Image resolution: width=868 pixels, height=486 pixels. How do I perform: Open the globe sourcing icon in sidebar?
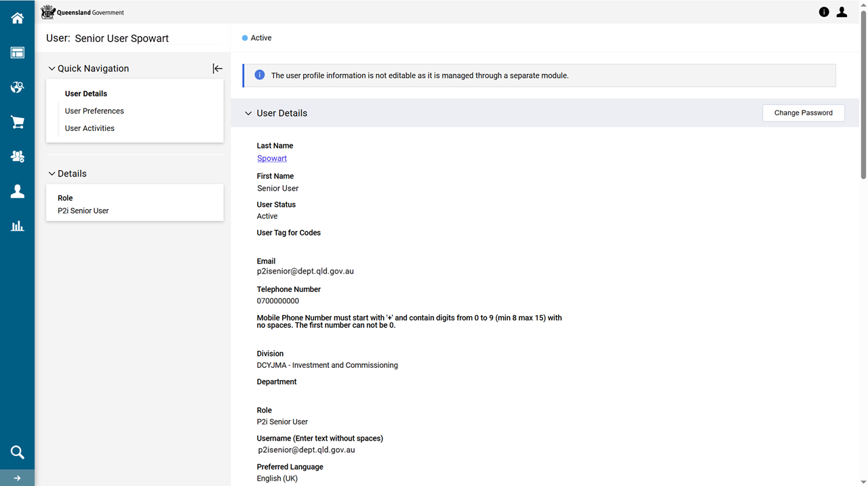17,88
